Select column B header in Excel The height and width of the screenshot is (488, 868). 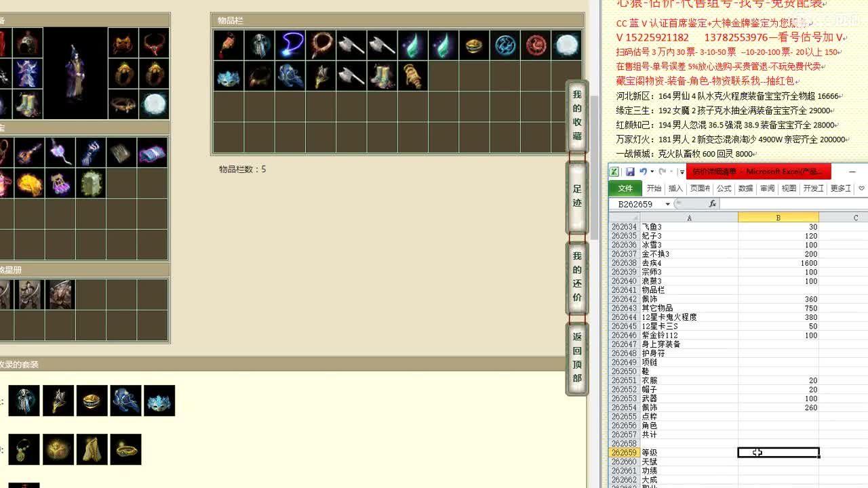coord(778,218)
